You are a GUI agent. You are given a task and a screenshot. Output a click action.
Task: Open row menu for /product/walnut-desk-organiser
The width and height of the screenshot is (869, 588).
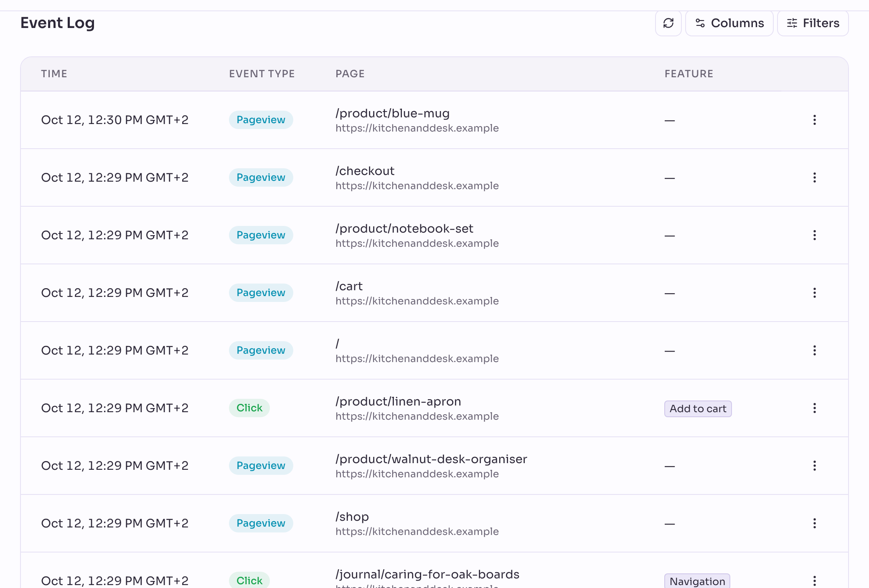(814, 466)
